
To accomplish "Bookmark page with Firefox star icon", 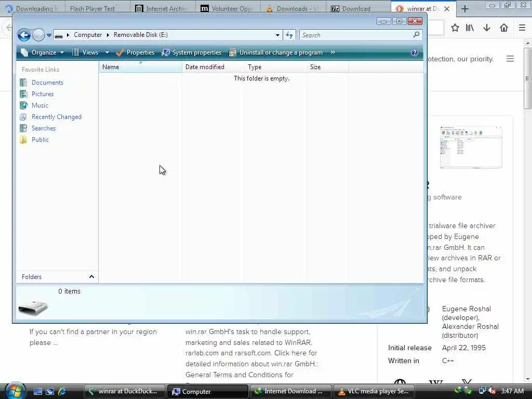I will point(455,28).
